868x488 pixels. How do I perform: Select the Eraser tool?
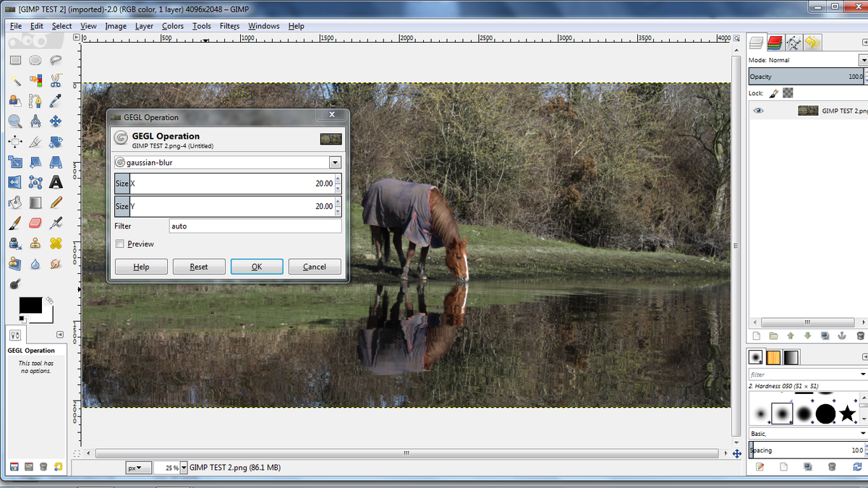coord(35,223)
